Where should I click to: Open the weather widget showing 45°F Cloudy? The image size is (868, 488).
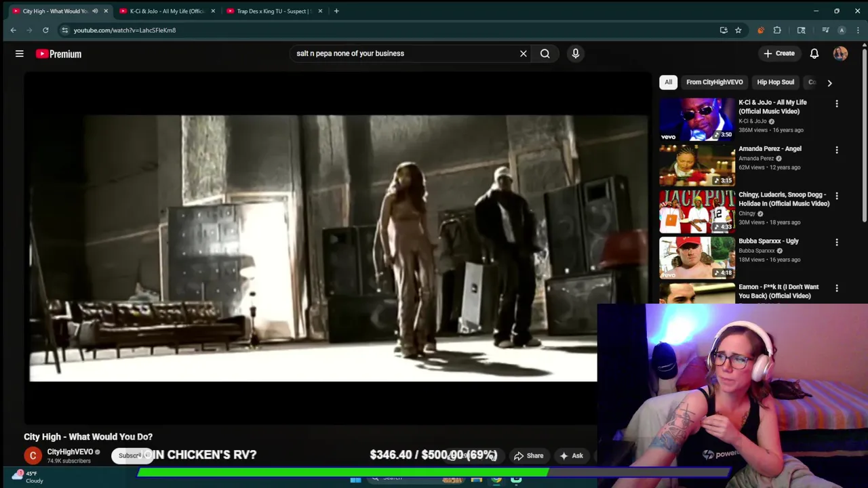click(x=27, y=477)
